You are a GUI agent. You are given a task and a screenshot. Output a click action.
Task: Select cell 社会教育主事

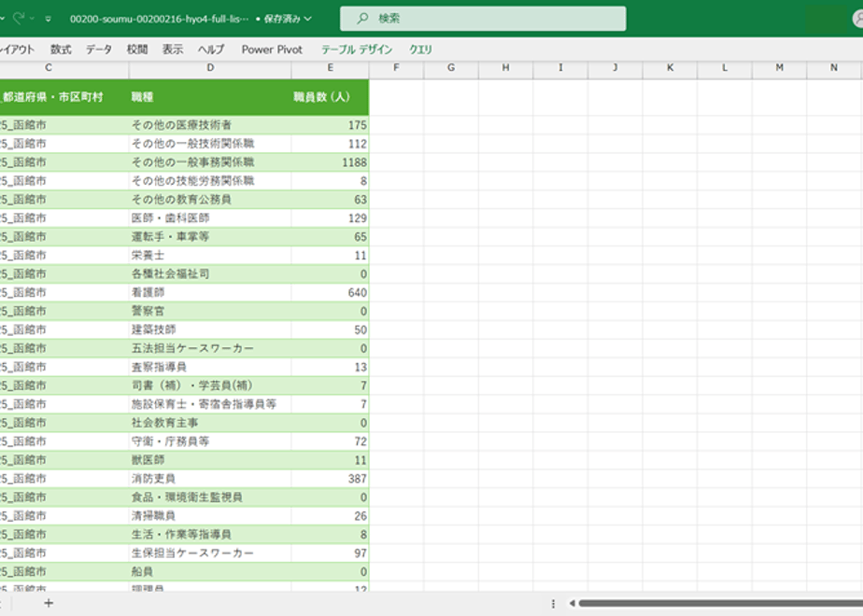point(210,423)
